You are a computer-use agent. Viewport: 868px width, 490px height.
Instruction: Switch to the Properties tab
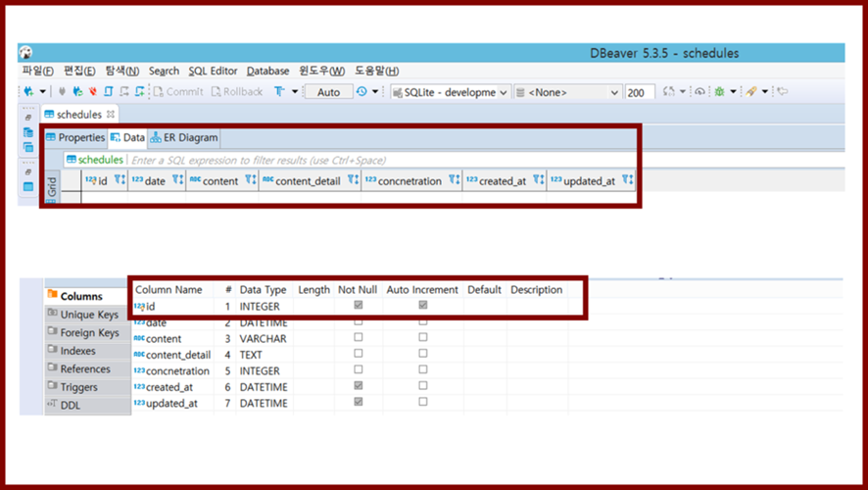pos(75,137)
